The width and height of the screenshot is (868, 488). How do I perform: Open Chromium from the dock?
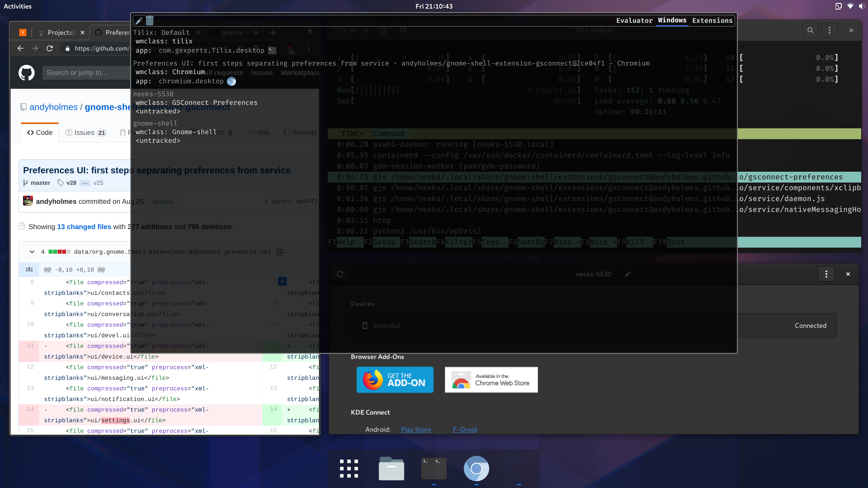[476, 469]
